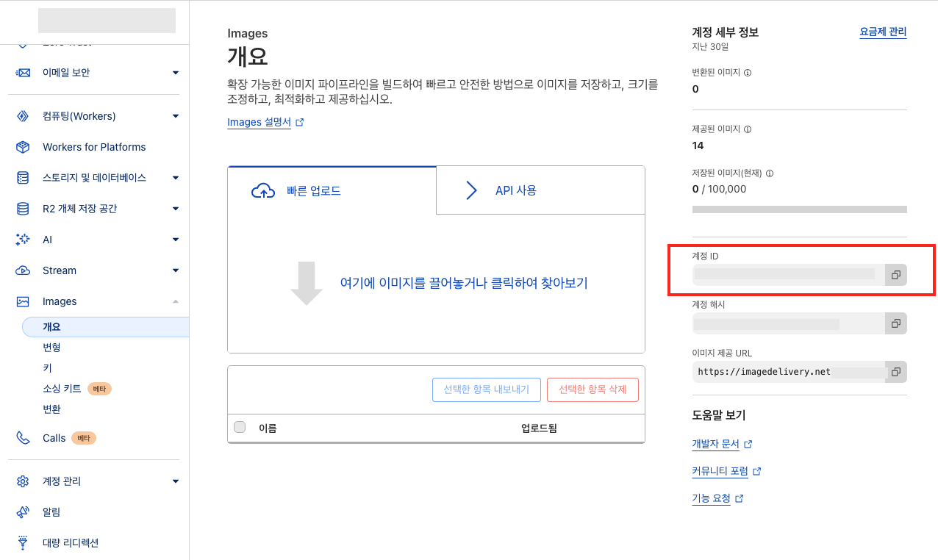Click the image drop zone to browse
The width and height of the screenshot is (938, 560).
pyautogui.click(x=463, y=283)
